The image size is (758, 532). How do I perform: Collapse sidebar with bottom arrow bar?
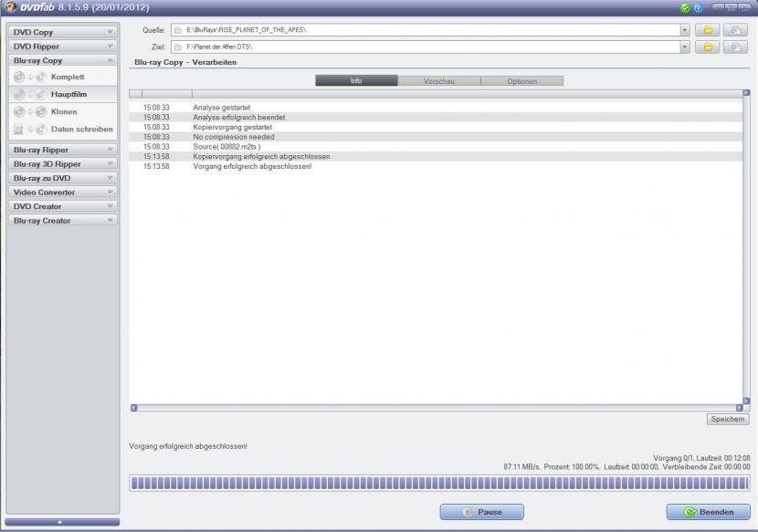pos(62,522)
